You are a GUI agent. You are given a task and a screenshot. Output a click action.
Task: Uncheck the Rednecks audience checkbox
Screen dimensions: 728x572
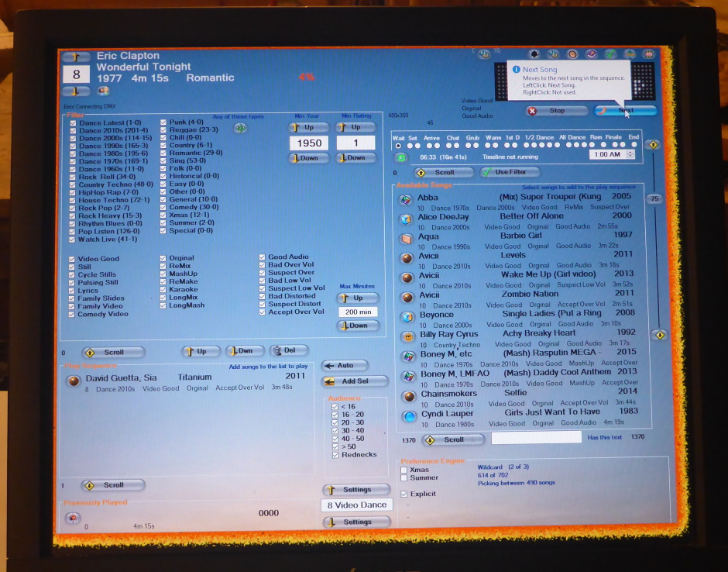tap(335, 455)
